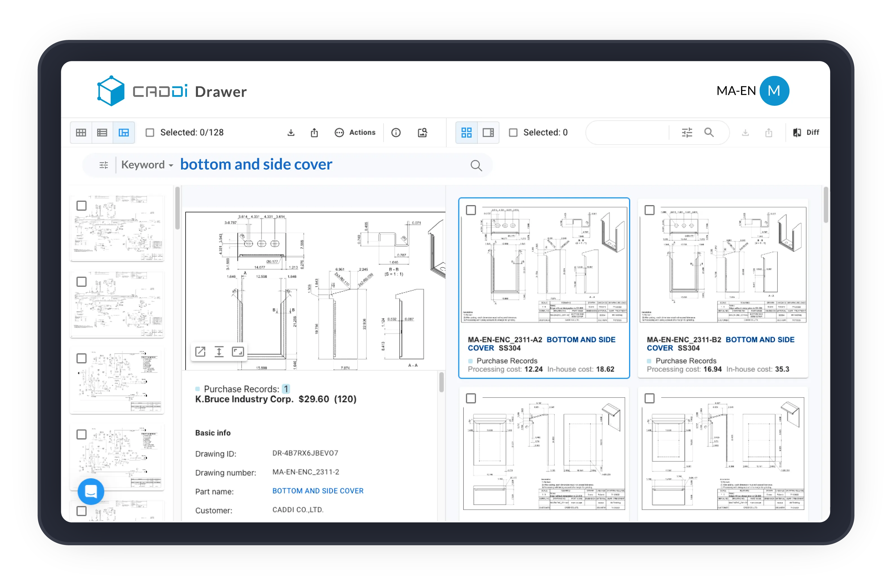Switch to grid table view icon

[x=81, y=133]
